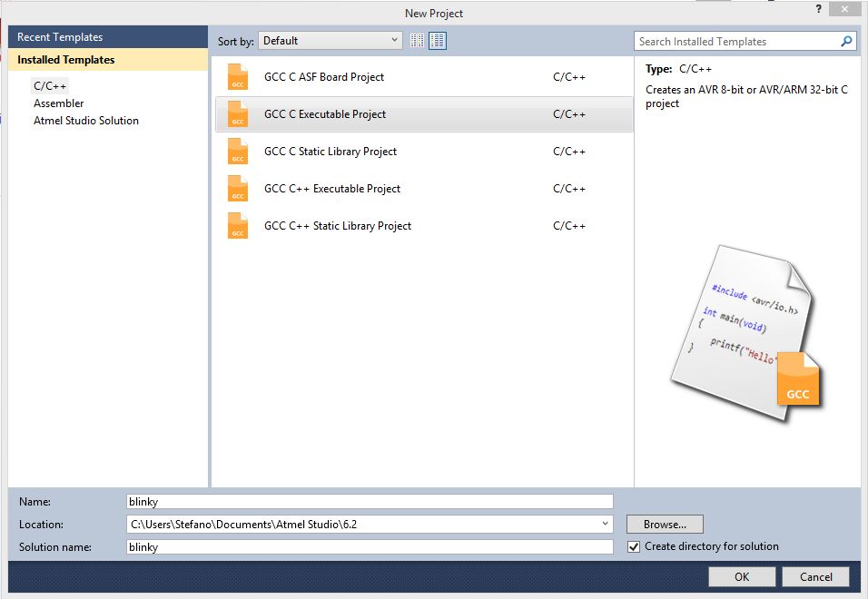Expand the Location path dropdown
868x599 pixels.
(x=606, y=525)
